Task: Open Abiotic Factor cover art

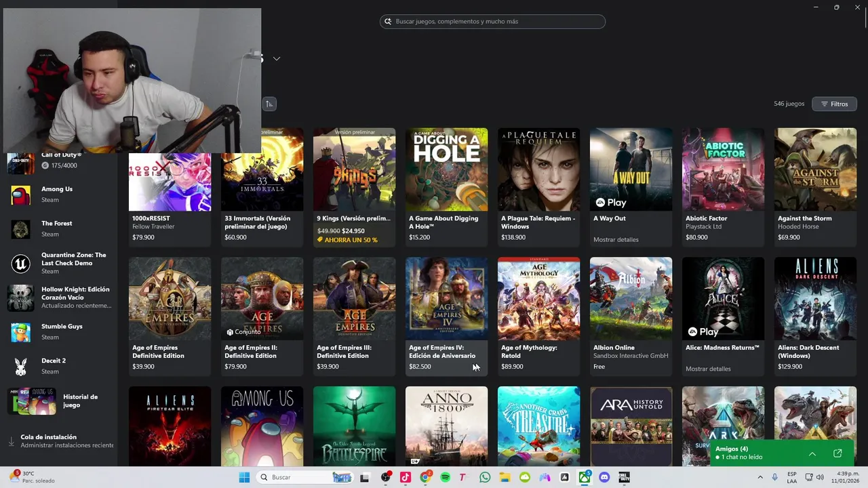Action: pyautogui.click(x=723, y=169)
